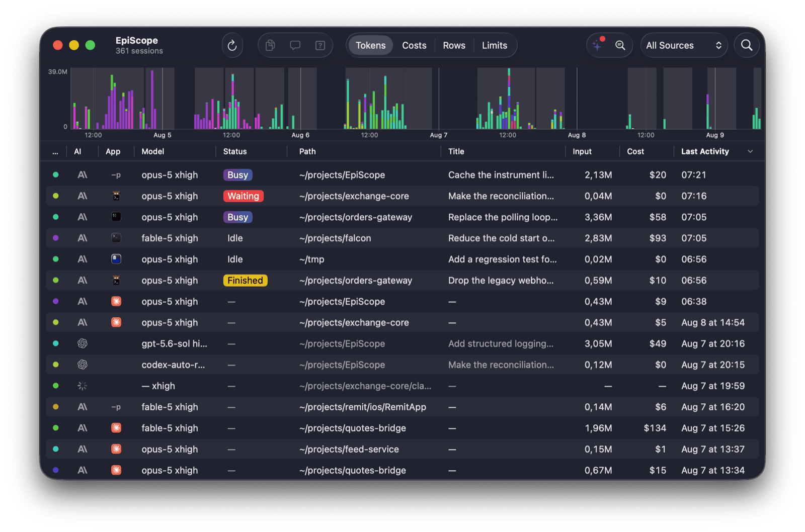Sort by the Path column header
The image size is (805, 532).
pyautogui.click(x=307, y=152)
